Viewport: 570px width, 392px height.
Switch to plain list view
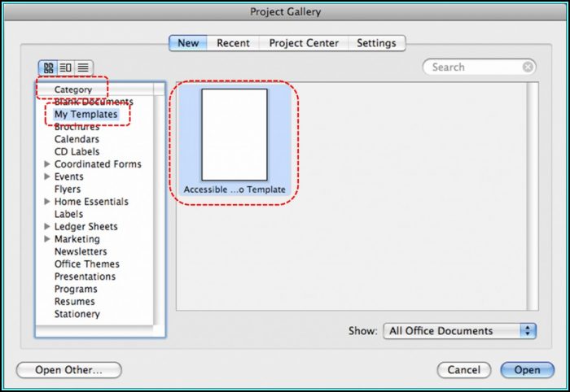(x=83, y=68)
